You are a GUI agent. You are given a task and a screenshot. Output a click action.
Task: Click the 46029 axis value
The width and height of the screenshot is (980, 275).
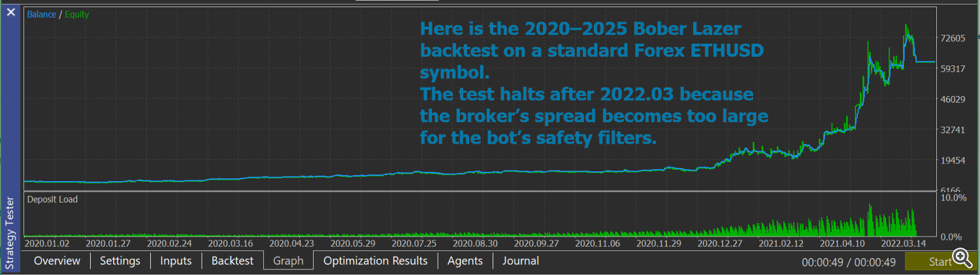tap(953, 99)
